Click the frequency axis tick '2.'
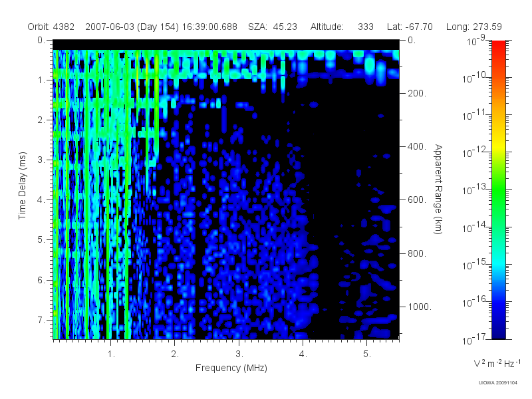 click(175, 354)
